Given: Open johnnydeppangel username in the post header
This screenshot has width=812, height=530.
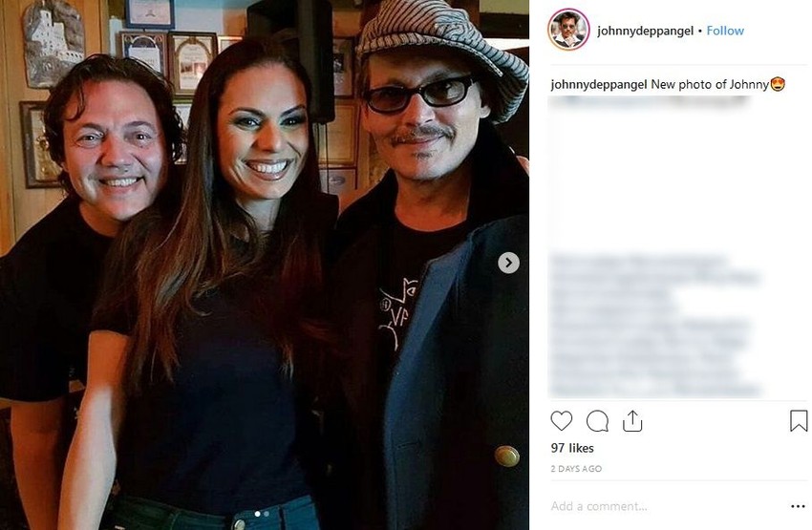Looking at the screenshot, I should [x=645, y=31].
